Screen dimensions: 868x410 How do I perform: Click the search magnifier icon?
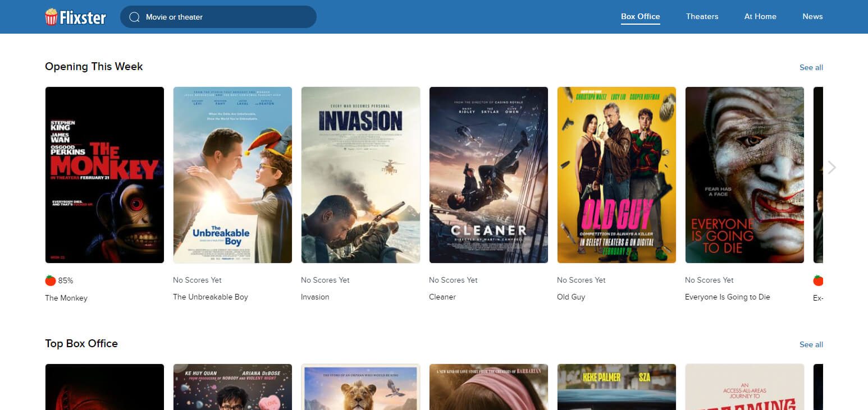click(134, 17)
